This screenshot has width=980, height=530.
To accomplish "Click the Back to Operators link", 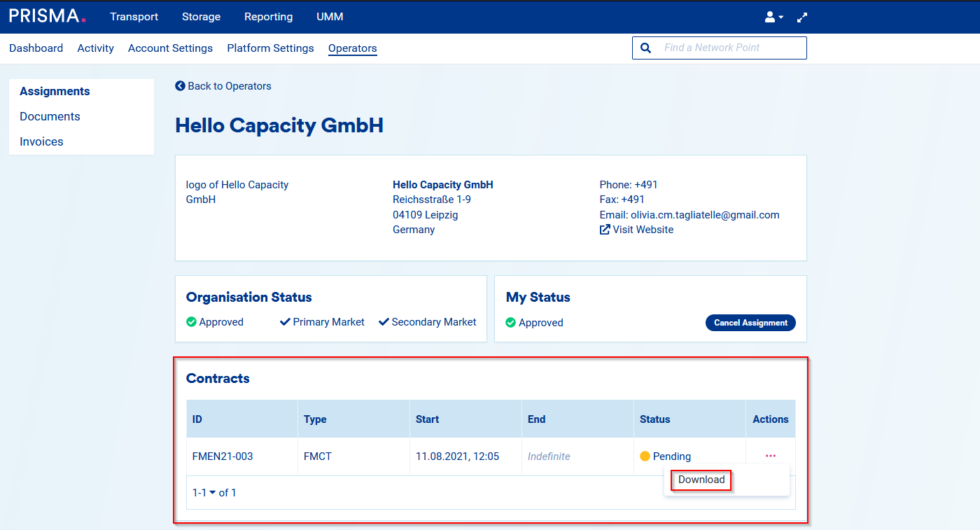I will [229, 86].
